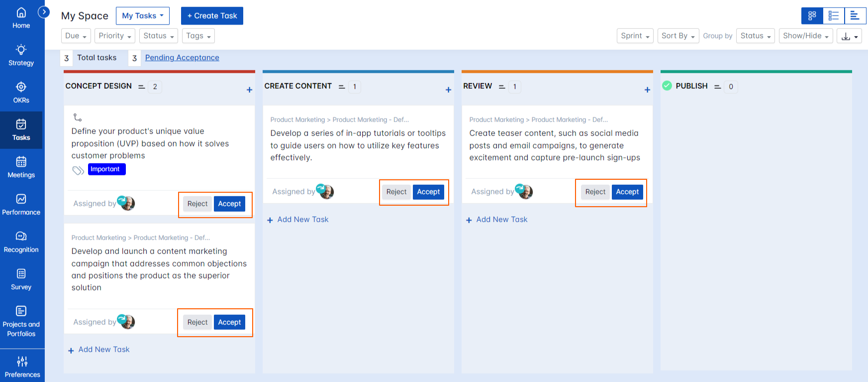Viewport: 868px width, 382px height.
Task: Add task to Concept Design column
Action: coord(249,90)
